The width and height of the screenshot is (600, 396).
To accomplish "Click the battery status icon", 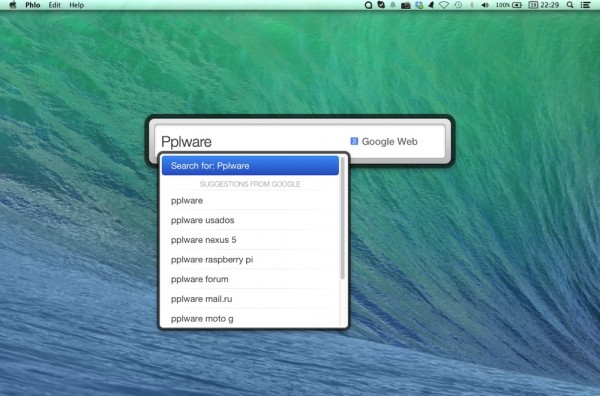I will click(x=517, y=5).
